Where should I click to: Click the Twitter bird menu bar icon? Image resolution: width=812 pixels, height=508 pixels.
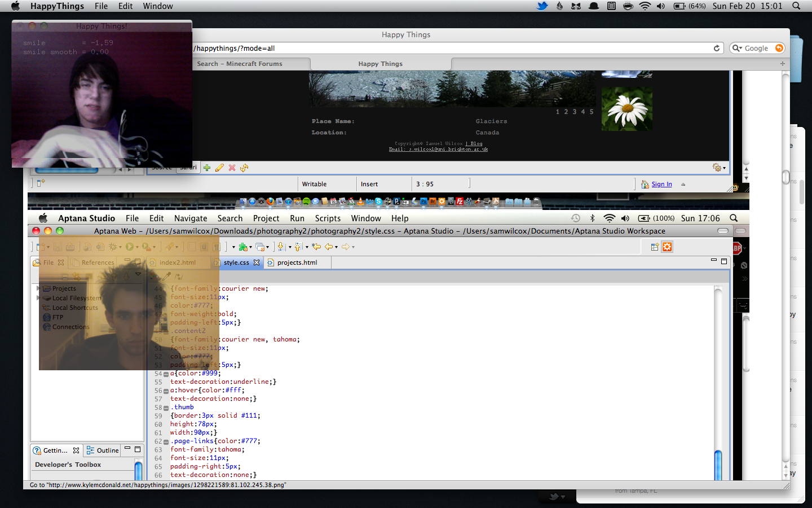point(542,6)
